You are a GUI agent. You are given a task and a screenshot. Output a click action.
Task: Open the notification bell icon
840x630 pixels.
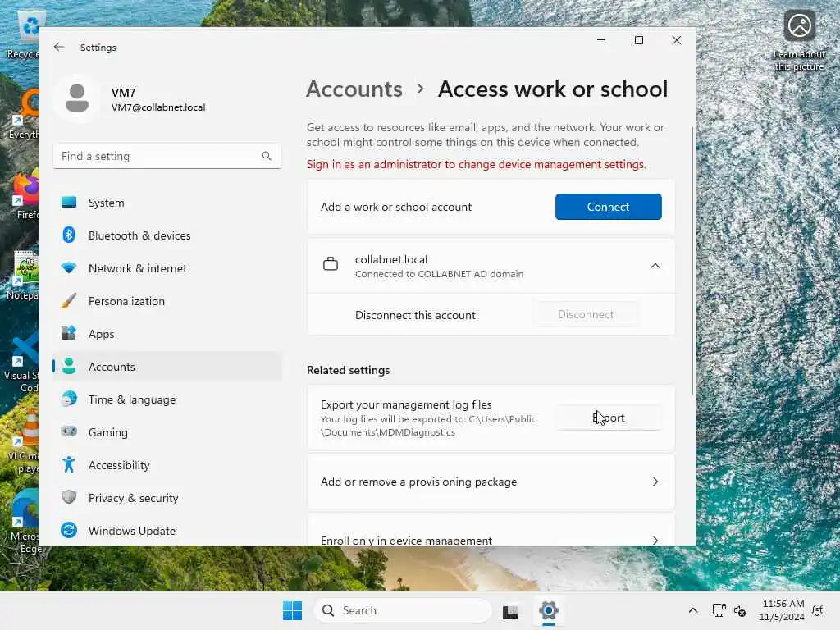tap(818, 610)
